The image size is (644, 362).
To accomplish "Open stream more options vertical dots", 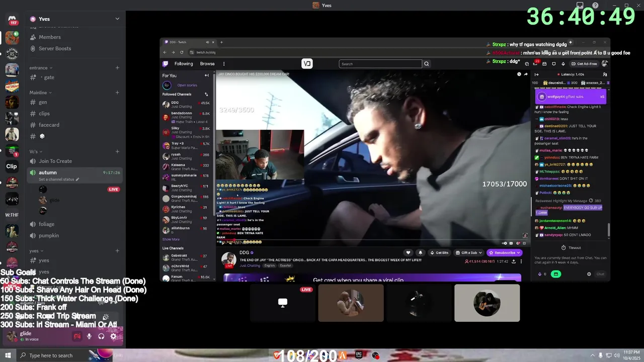I will pyautogui.click(x=521, y=261).
